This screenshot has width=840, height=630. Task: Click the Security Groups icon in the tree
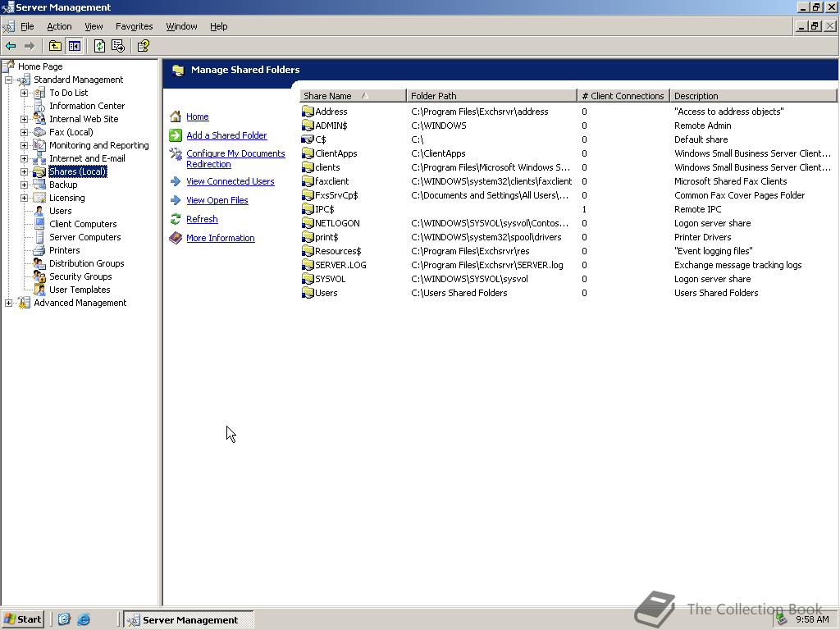[39, 276]
